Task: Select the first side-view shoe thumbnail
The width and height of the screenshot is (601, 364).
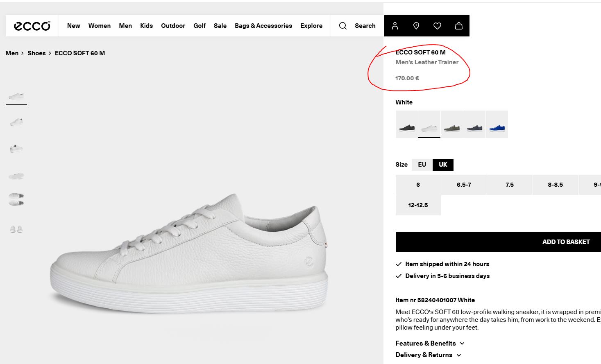Action: coord(16,96)
